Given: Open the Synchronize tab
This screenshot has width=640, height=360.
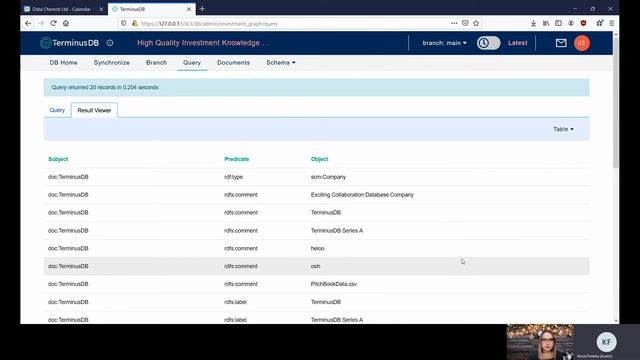Looking at the screenshot, I should tap(111, 62).
